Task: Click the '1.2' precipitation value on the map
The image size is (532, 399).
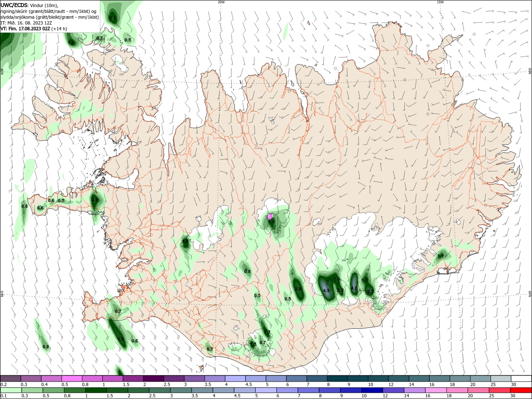Action: [x=71, y=42]
